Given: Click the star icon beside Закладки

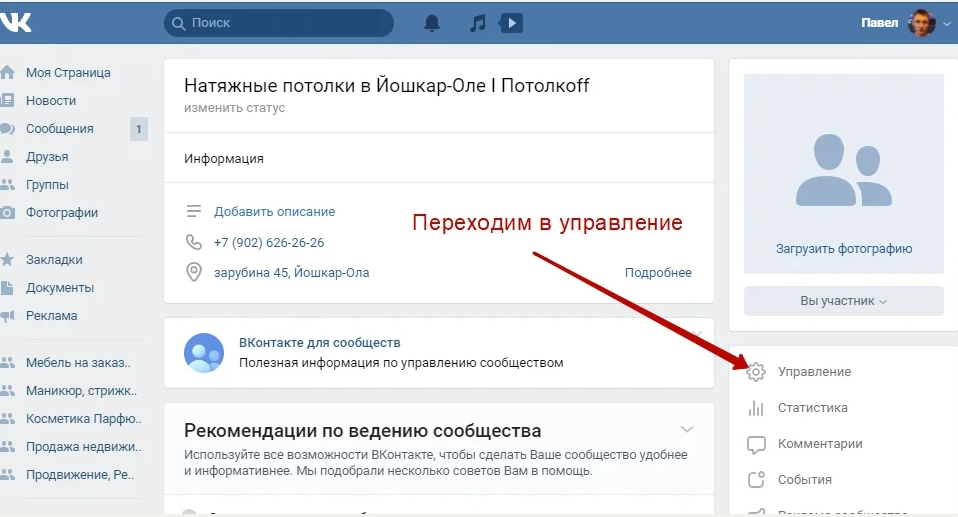Looking at the screenshot, I should [x=7, y=260].
